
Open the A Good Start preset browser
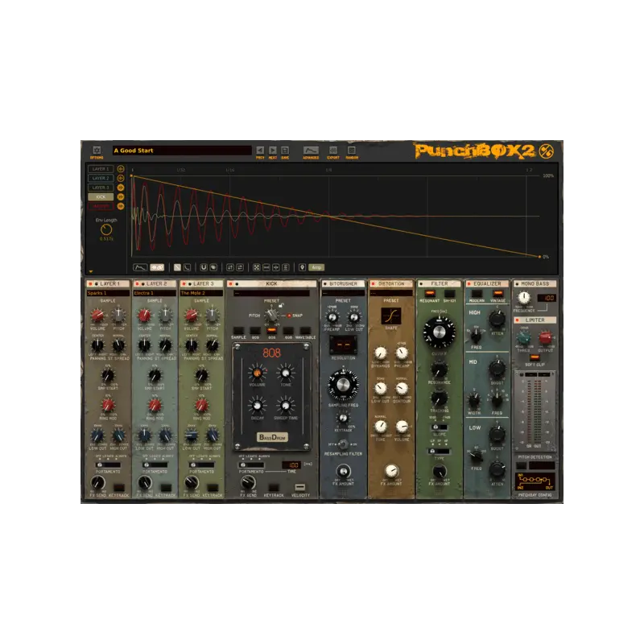182,151
